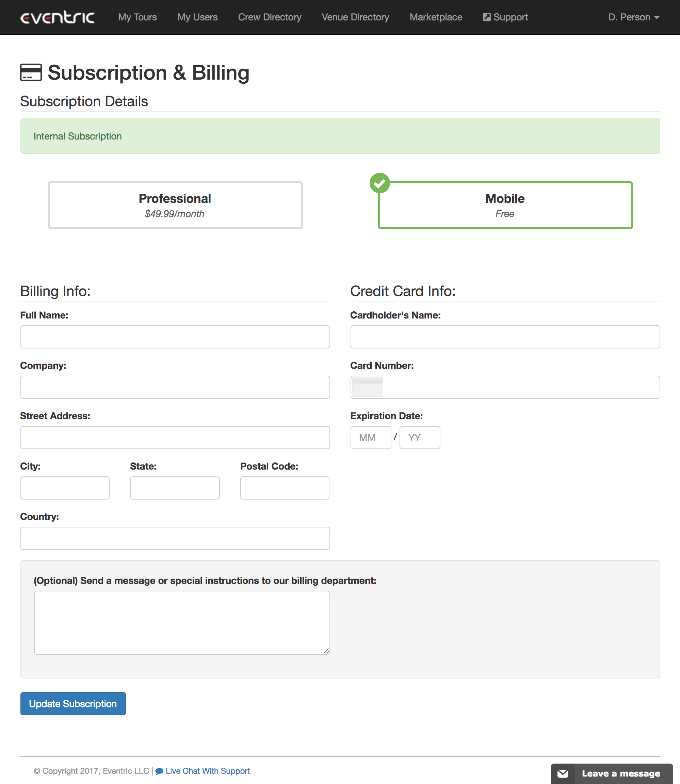Click the credit card heading icon
680x784 pixels.
point(31,72)
